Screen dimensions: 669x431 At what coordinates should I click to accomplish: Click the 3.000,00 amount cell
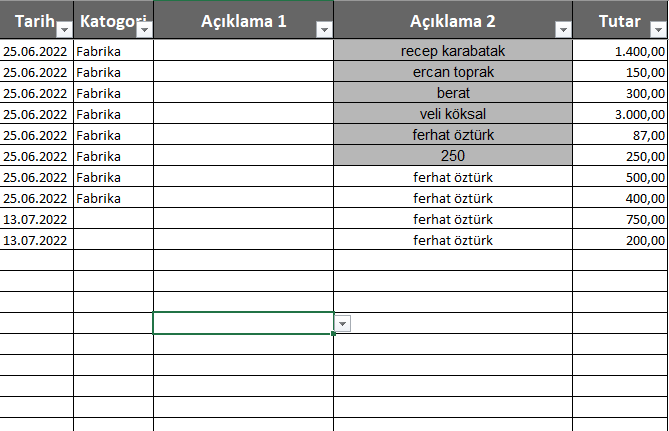[x=620, y=114]
